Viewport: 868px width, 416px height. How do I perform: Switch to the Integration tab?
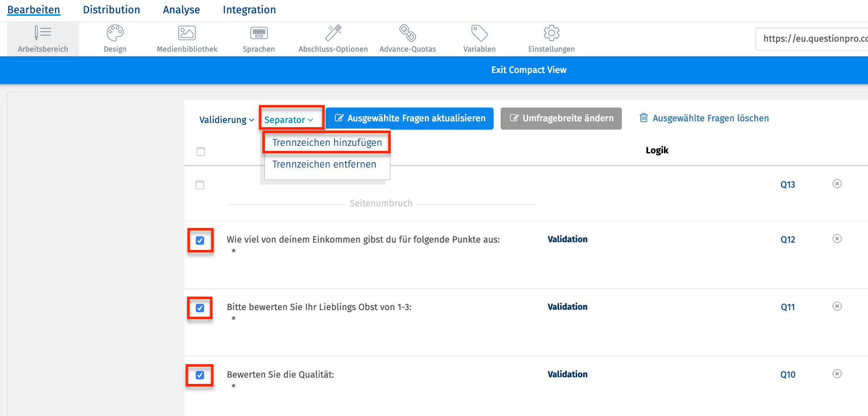[249, 10]
